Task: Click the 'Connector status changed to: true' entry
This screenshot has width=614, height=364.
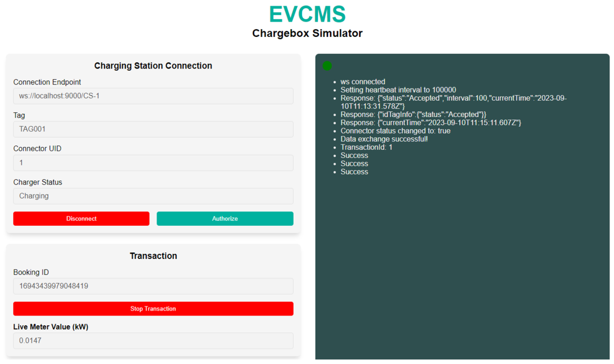Action: coord(395,131)
